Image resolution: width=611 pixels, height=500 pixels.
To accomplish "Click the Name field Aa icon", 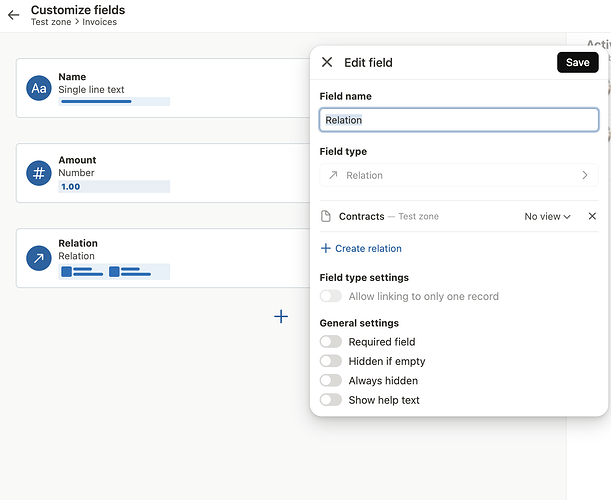I will pyautogui.click(x=39, y=88).
